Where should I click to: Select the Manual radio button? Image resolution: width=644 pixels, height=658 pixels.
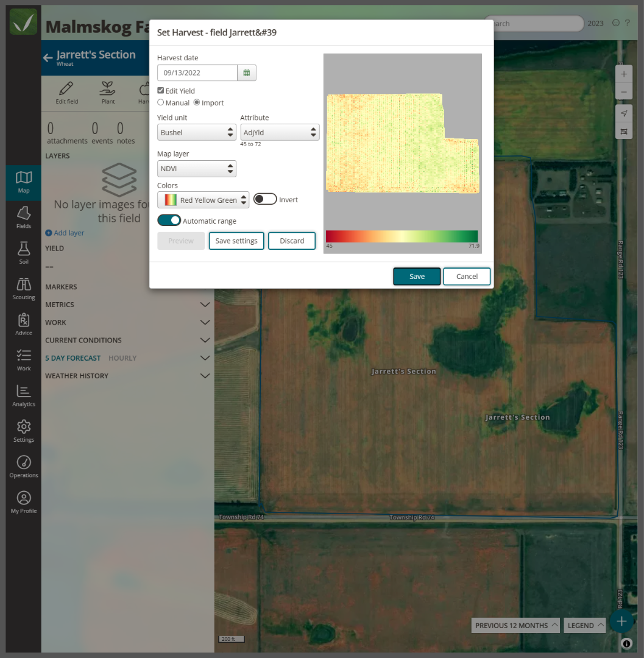click(161, 102)
